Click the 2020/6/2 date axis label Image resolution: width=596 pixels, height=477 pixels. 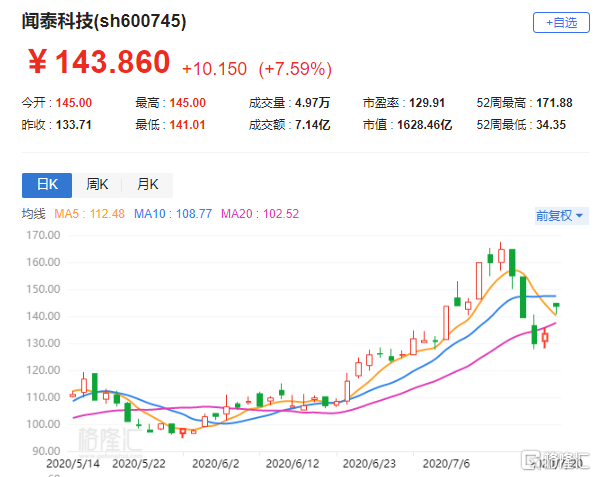coord(216,464)
